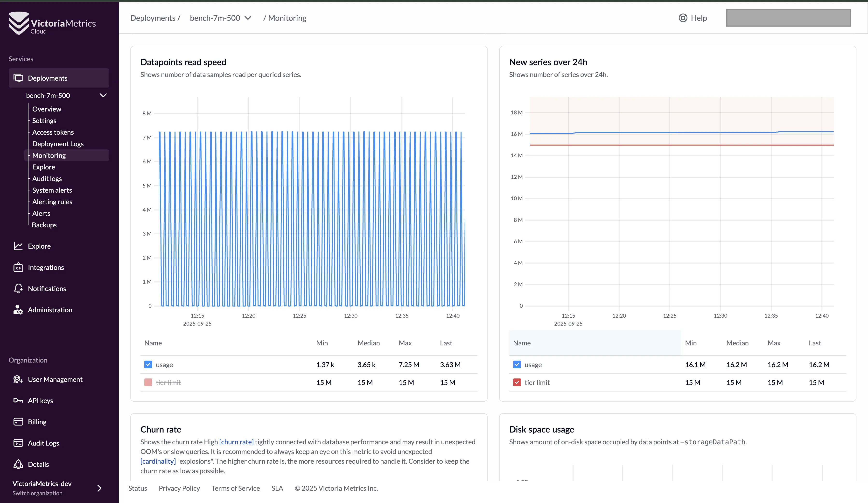Click the VictoriaMetrics Cloud logo
Viewport: 868px width, 503px height.
point(52,23)
